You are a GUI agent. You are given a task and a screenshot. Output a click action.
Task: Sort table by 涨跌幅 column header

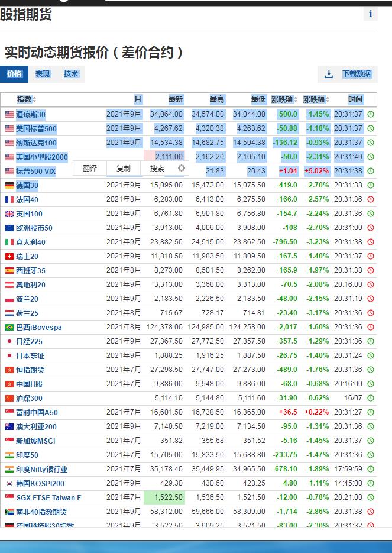pyautogui.click(x=317, y=99)
